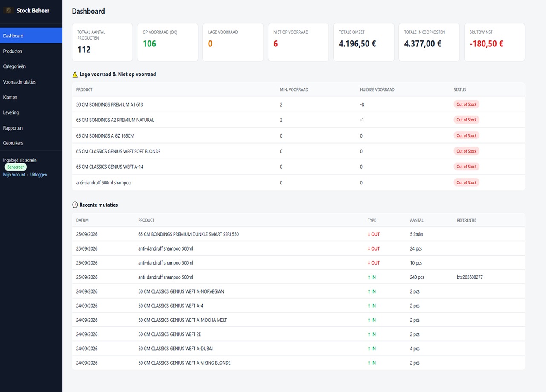The image size is (546, 392).
Task: Click 50 CM CLASSICS GENIUS WEFT A-MOCHA MELT
Action: [183, 320]
